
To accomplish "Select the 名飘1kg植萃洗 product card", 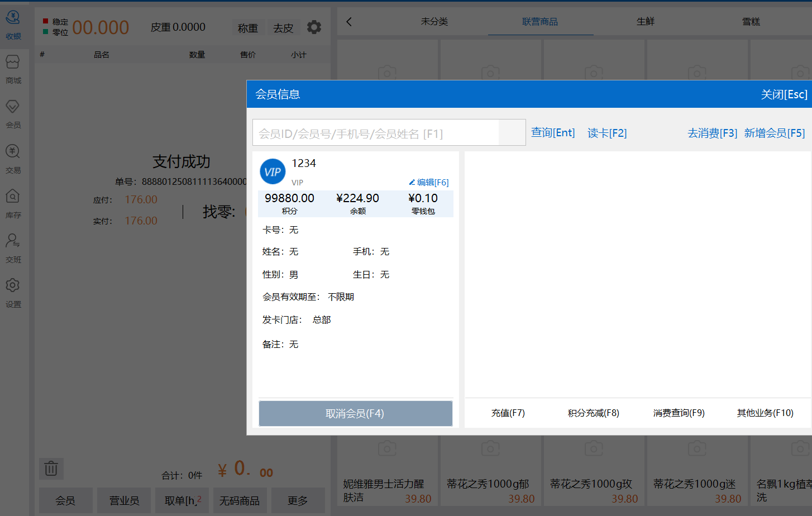I will [x=782, y=471].
